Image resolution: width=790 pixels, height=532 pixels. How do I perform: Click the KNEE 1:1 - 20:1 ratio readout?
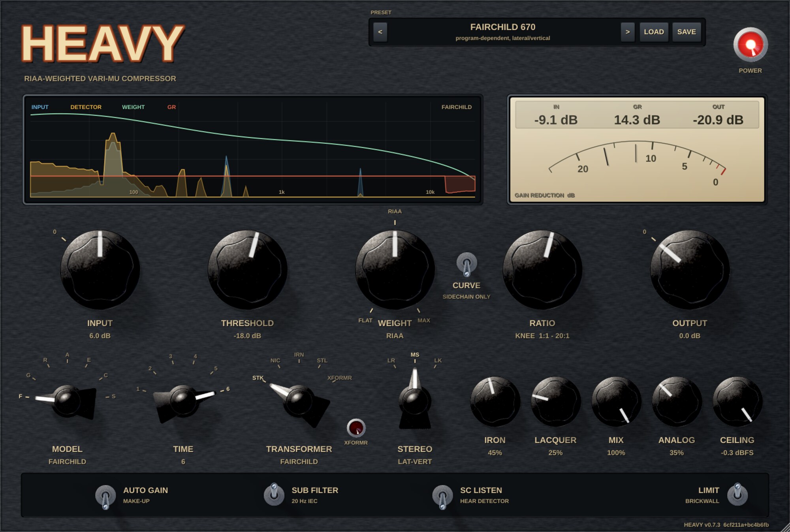[x=542, y=336]
